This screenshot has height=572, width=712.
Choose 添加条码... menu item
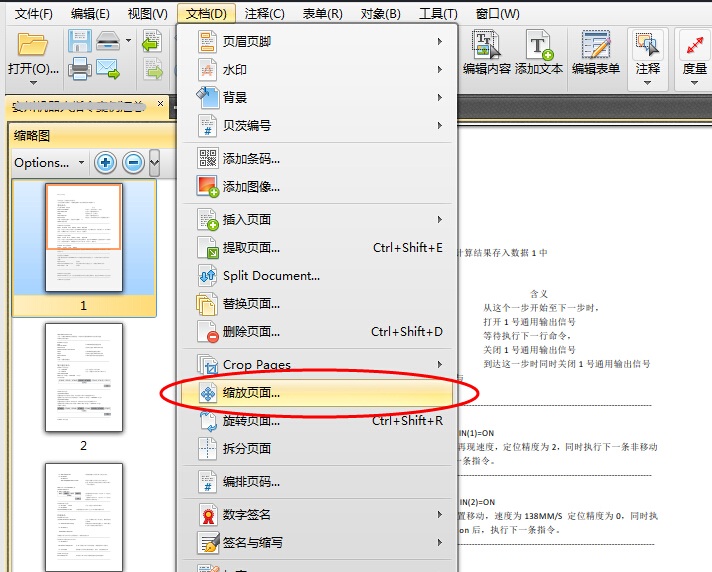(317, 158)
